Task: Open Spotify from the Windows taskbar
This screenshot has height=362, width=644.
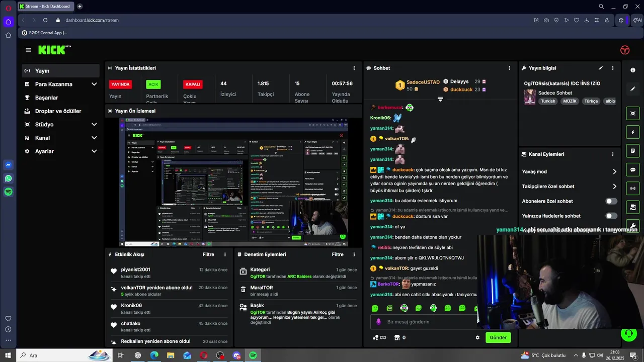Action: tap(253, 355)
